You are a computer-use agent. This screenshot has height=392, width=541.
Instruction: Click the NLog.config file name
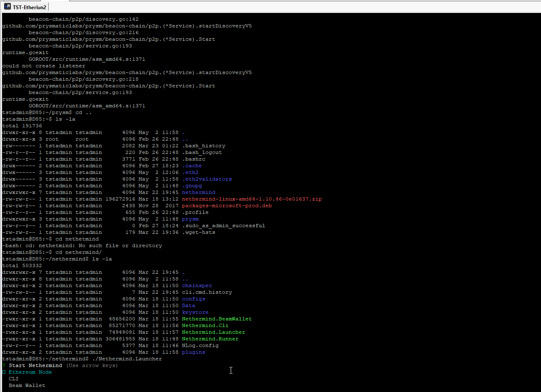(200, 345)
